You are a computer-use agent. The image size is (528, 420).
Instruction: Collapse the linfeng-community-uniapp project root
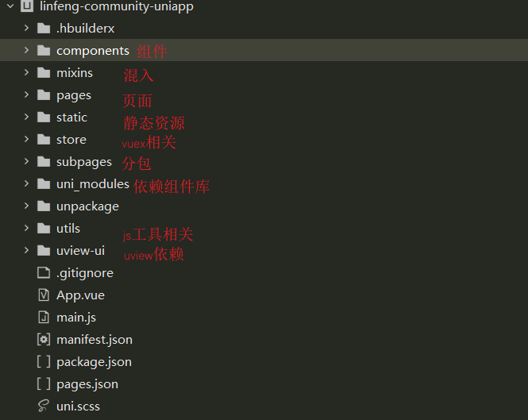click(10, 6)
